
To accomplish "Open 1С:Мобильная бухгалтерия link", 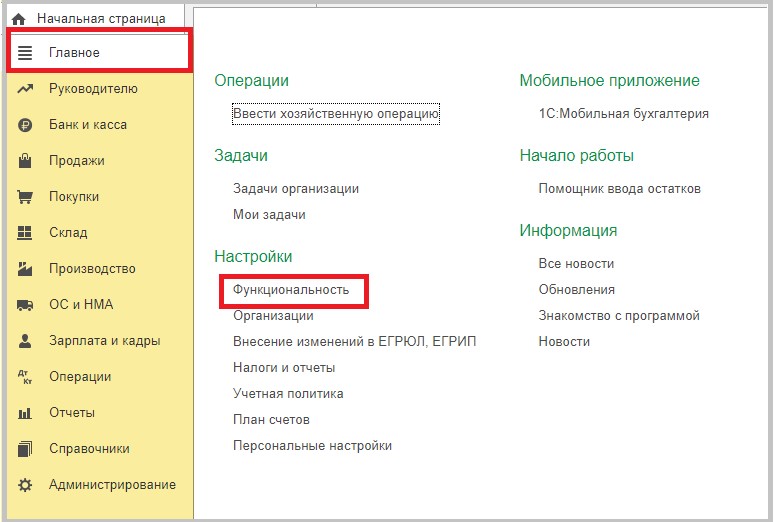I will (x=624, y=114).
